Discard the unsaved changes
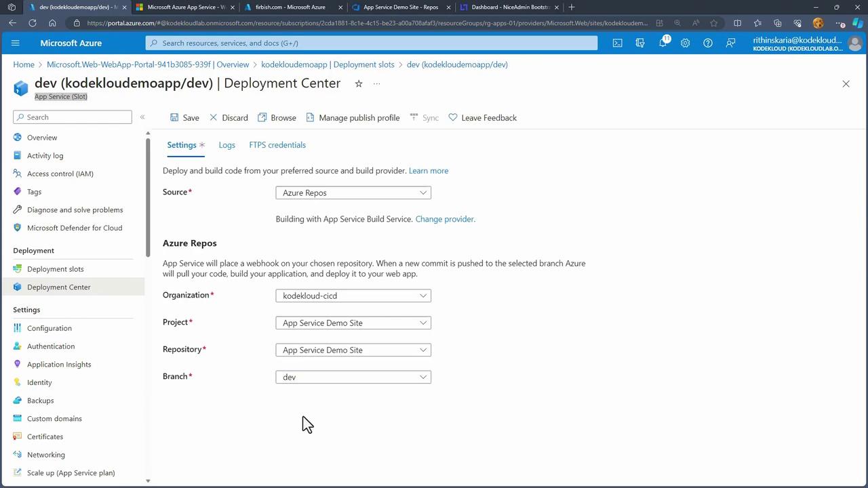Screen dimensions: 868x488 pos(229,118)
